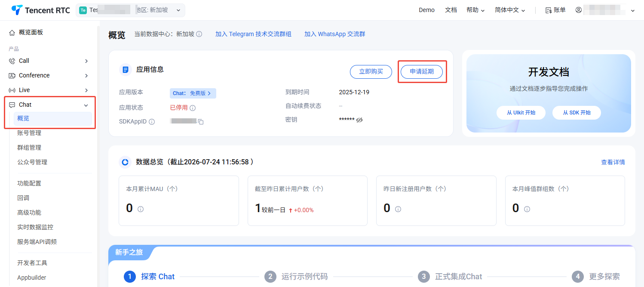Click the 申请延期 button
This screenshot has width=644, height=287.
click(x=422, y=72)
